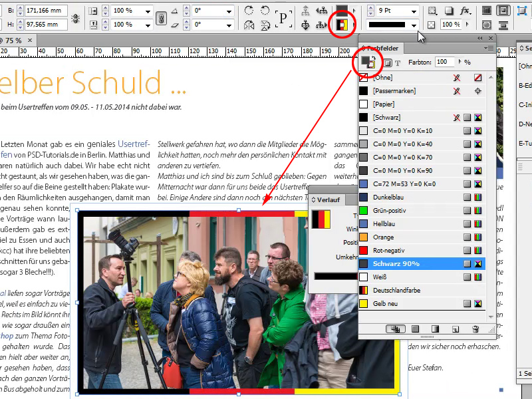Select the Text color indicator in Farbfelder panel
Image resolution: width=532 pixels, height=399 pixels.
point(398,63)
